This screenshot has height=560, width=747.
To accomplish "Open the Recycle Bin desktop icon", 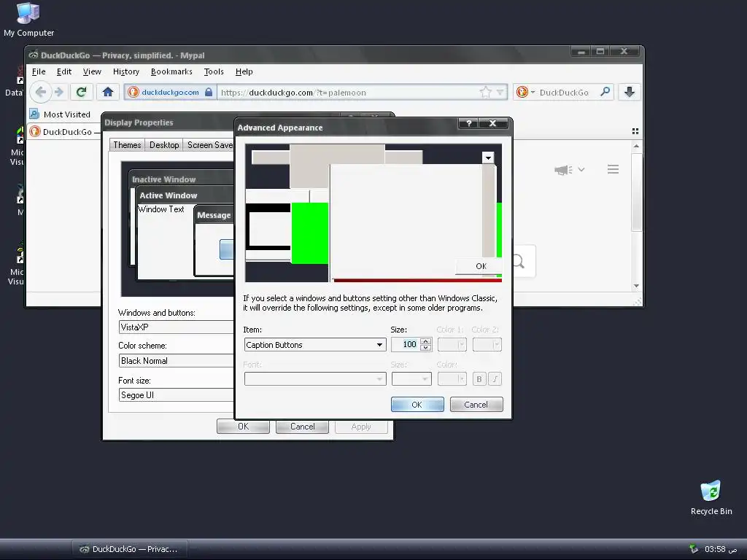I will click(711, 497).
